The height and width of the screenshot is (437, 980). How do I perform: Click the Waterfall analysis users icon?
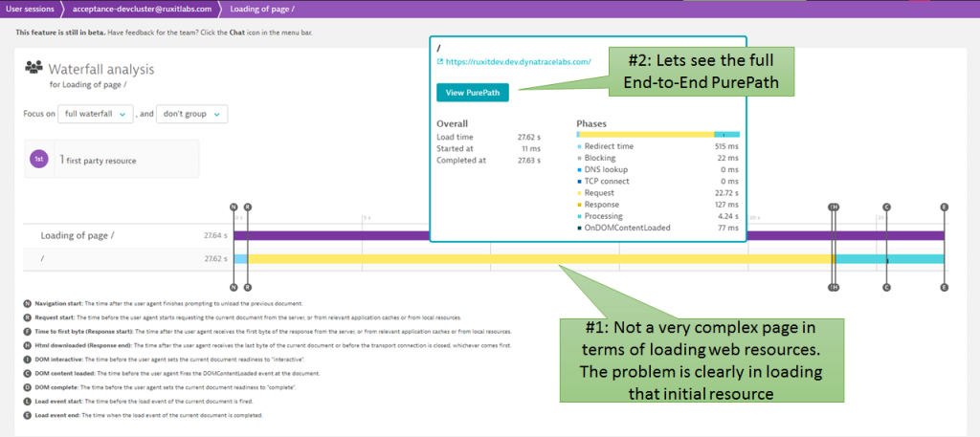point(33,68)
